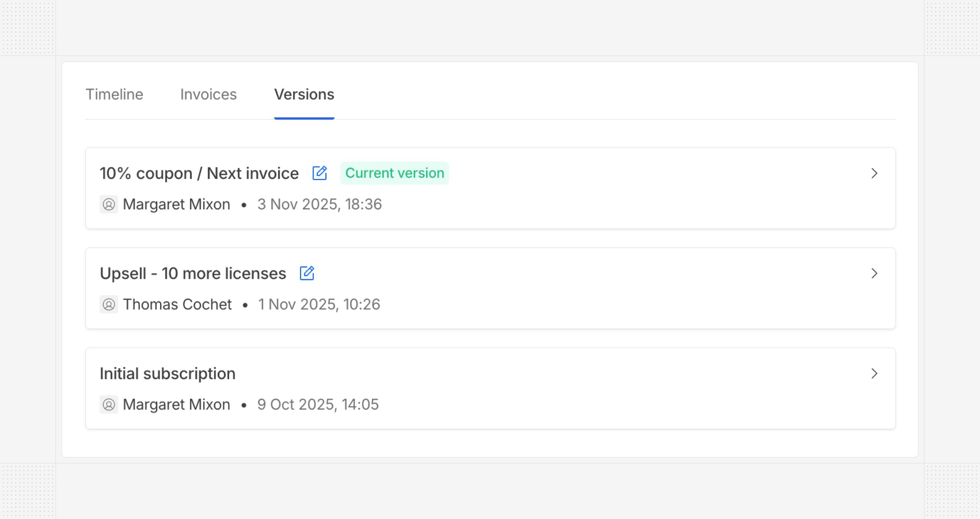The height and width of the screenshot is (519, 980).
Task: Open the 10% coupon / Next invoice title
Action: [199, 173]
